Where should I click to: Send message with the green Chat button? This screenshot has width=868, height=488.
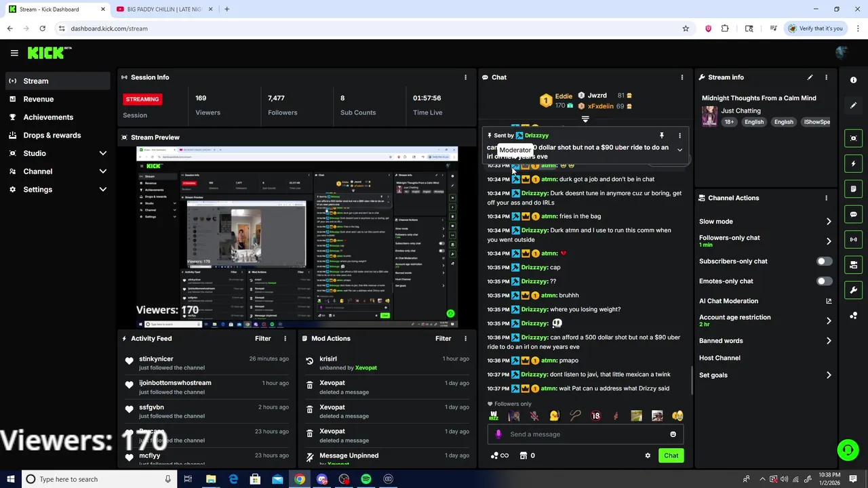click(x=671, y=455)
